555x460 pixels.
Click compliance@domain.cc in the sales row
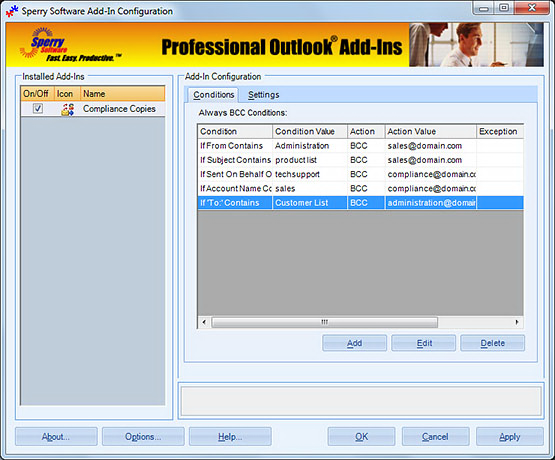click(430, 189)
